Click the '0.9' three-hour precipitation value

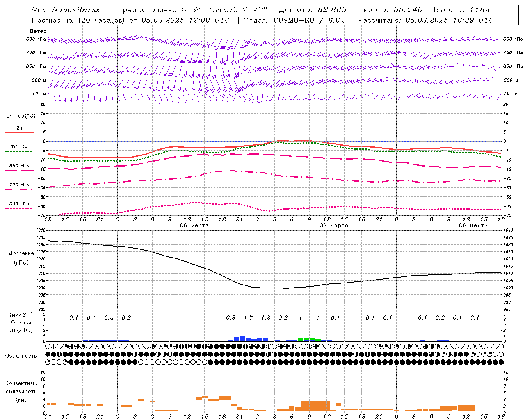231,317
